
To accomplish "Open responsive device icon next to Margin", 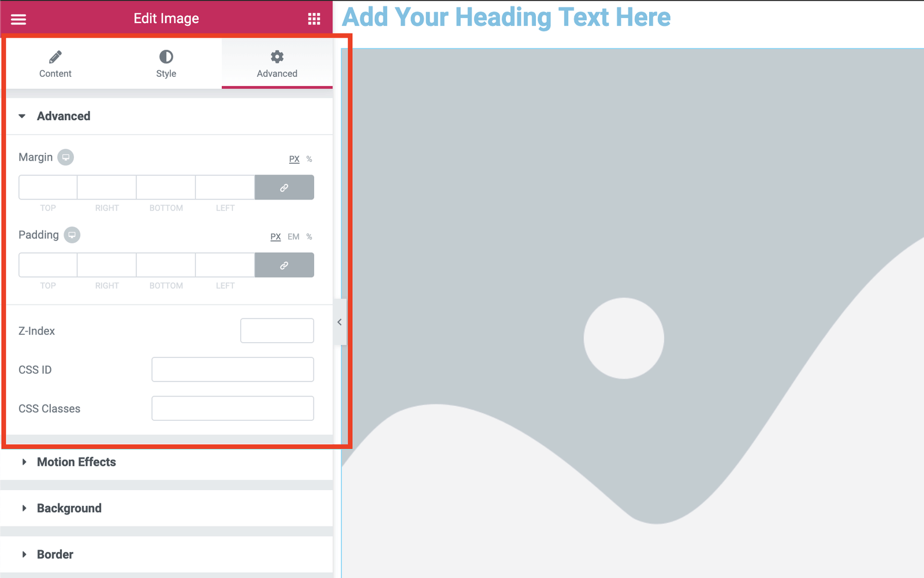I will tap(66, 157).
